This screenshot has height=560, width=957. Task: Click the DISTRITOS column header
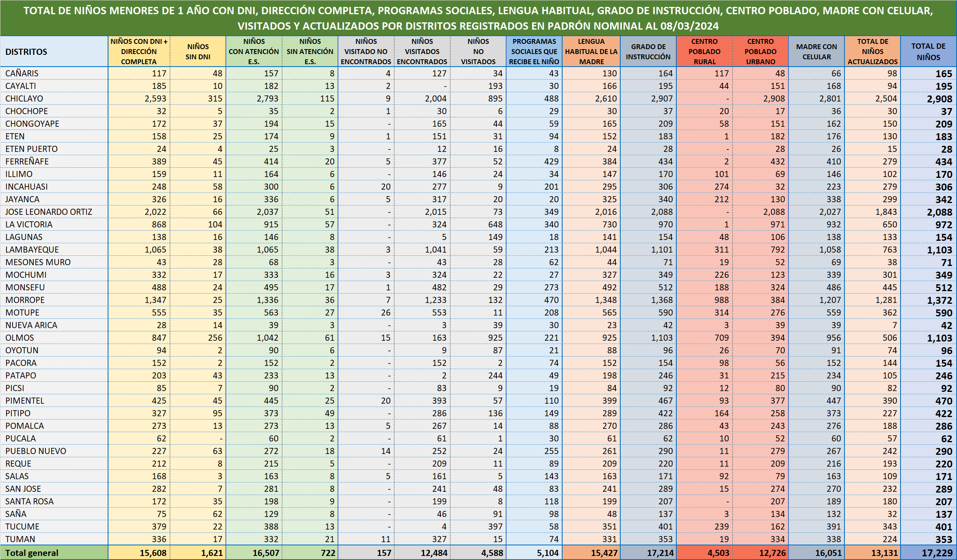point(26,52)
